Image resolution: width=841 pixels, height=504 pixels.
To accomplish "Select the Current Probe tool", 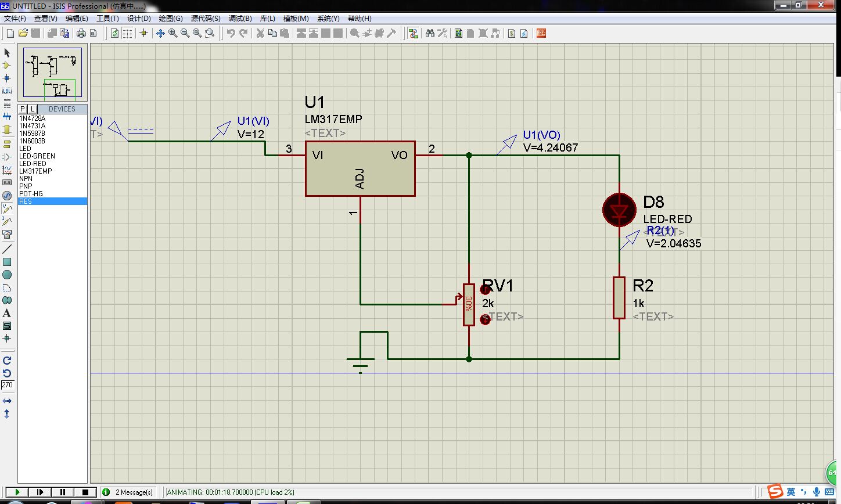I will (x=7, y=221).
